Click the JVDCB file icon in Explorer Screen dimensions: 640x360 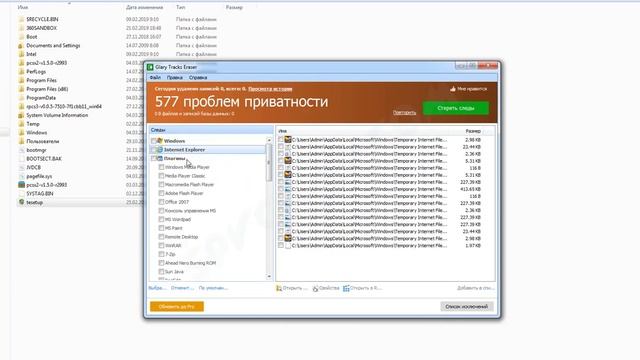click(x=21, y=167)
